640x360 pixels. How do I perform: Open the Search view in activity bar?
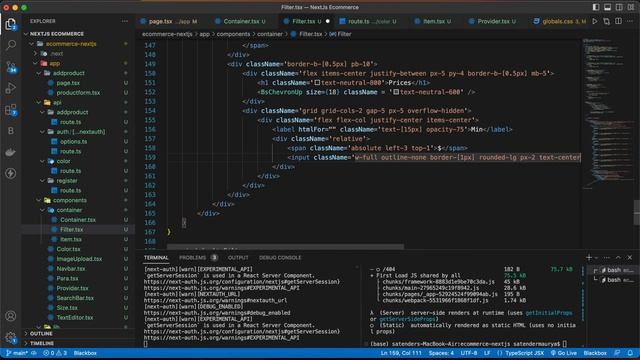pos(11,44)
